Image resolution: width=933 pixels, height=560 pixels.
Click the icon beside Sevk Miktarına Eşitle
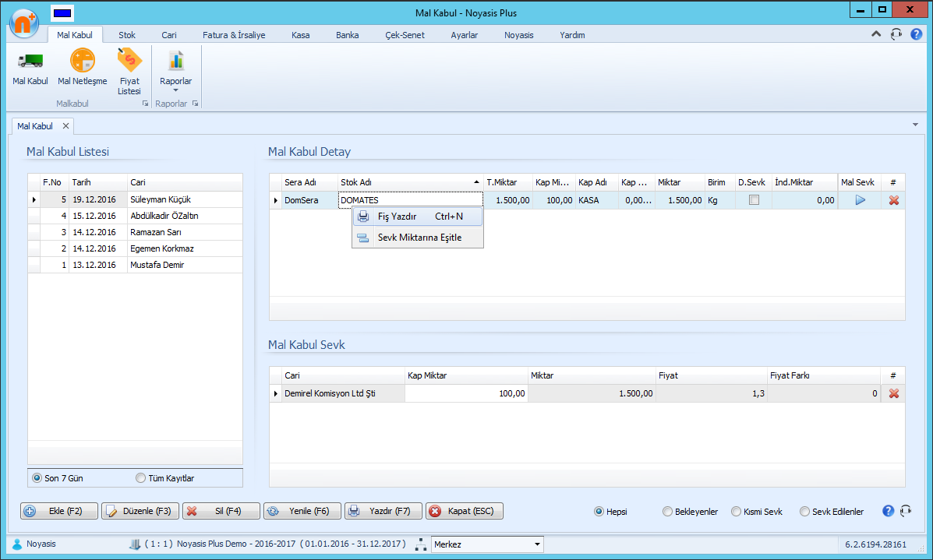pos(363,238)
